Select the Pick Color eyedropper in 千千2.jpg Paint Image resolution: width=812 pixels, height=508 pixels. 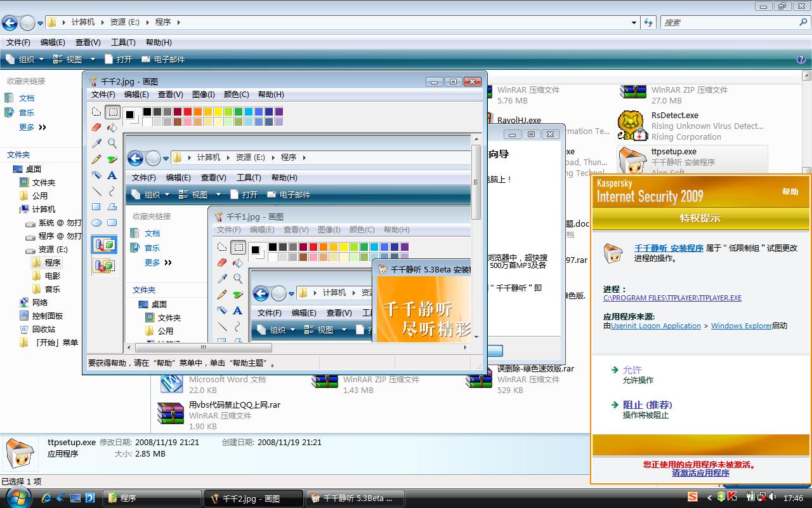pyautogui.click(x=96, y=144)
